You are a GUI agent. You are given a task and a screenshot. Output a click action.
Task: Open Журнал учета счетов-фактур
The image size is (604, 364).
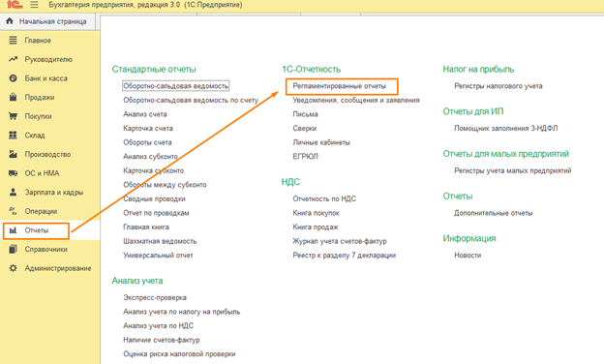click(x=340, y=241)
